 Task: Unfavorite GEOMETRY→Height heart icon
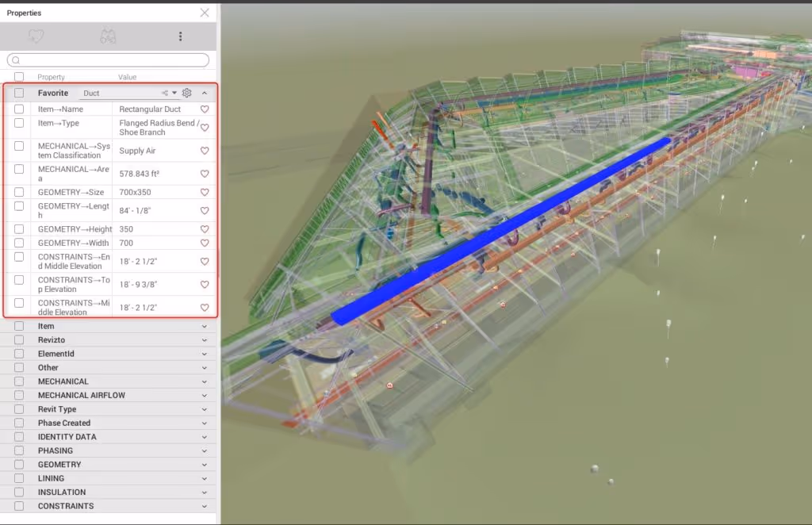coord(205,229)
